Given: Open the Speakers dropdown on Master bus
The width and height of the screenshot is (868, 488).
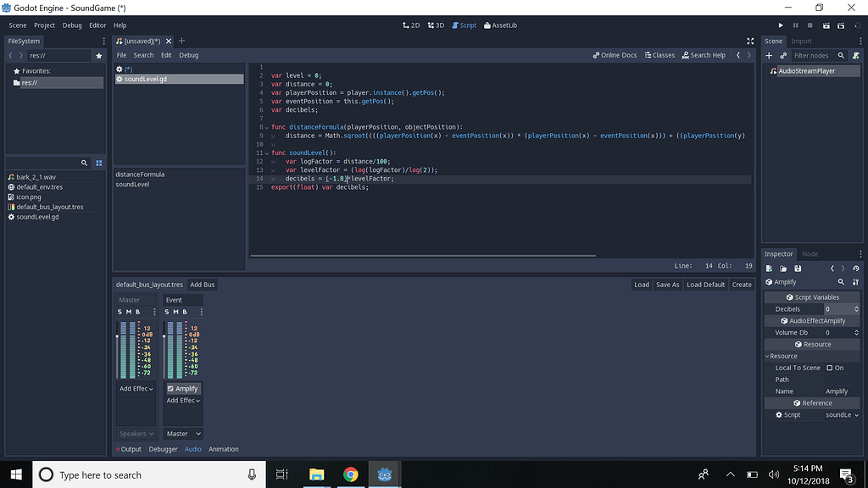Looking at the screenshot, I should coord(136,434).
